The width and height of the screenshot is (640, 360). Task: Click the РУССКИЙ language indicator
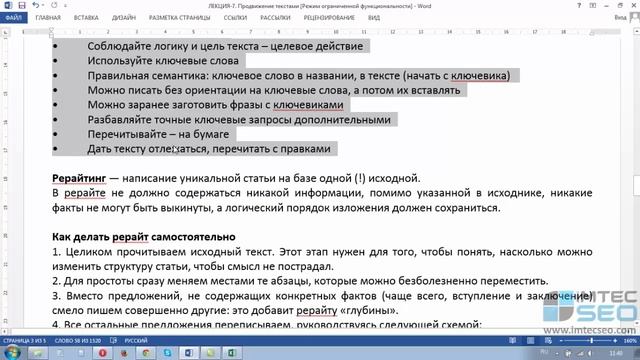tap(136, 340)
